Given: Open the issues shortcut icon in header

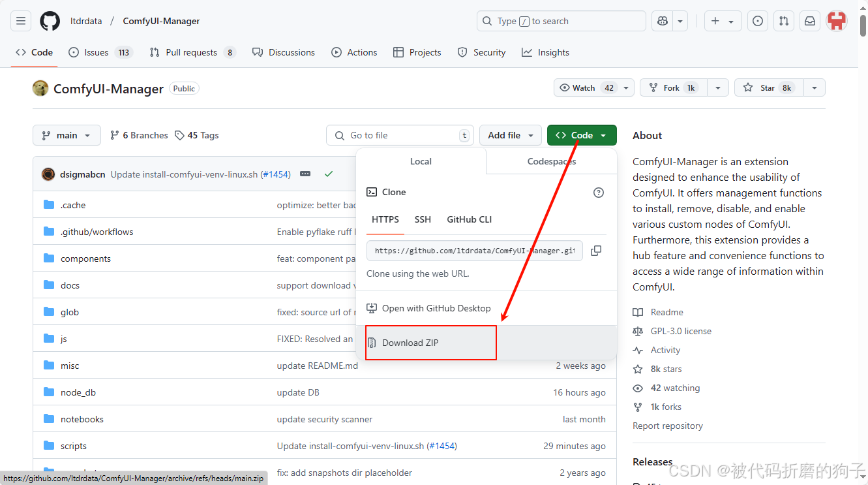Looking at the screenshot, I should tap(758, 21).
